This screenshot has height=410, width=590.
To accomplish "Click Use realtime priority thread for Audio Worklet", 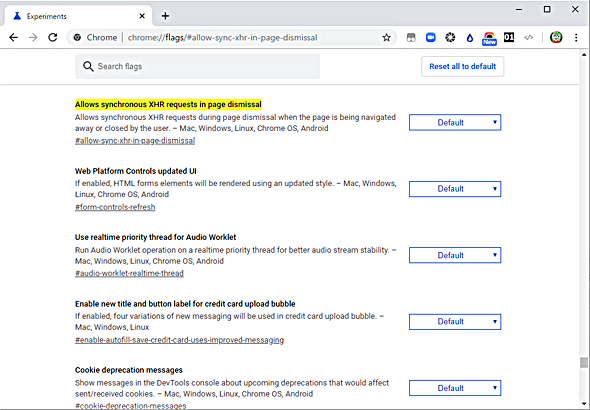I will 155,237.
